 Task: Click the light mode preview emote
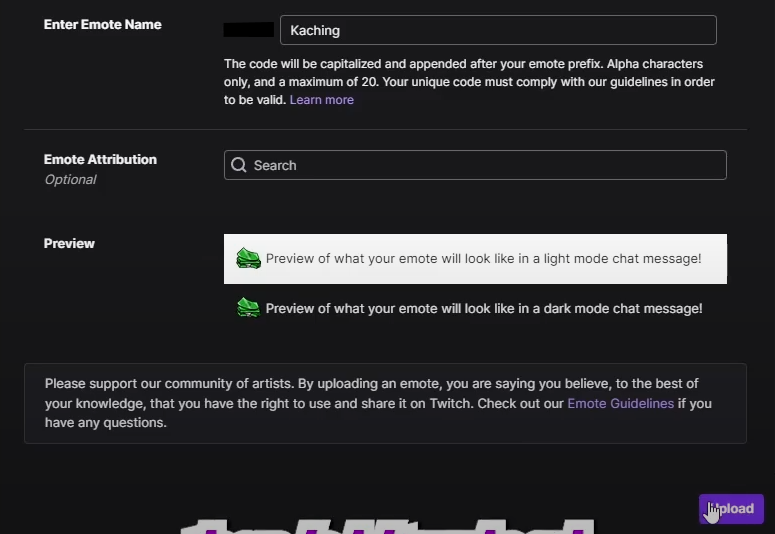pos(248,259)
